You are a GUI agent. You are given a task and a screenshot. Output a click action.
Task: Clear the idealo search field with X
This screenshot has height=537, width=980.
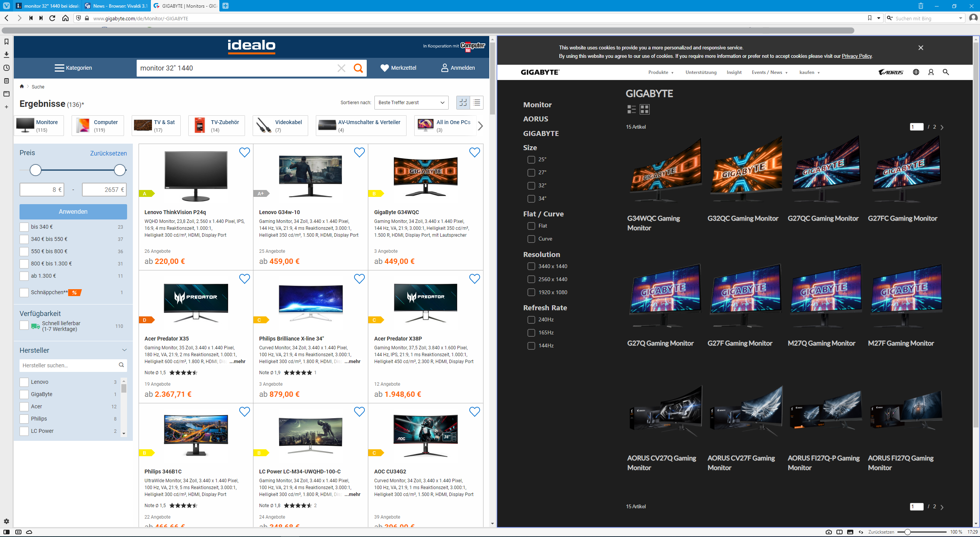tap(341, 68)
